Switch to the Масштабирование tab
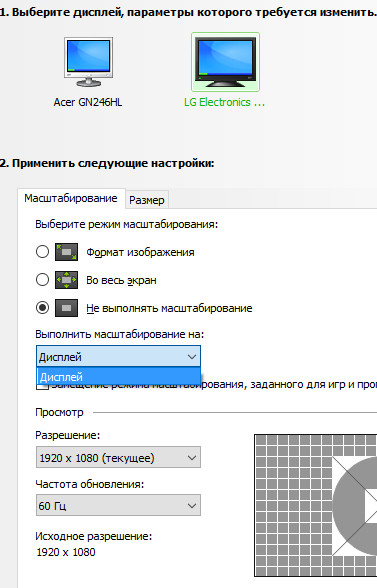The width and height of the screenshot is (377, 588). pyautogui.click(x=71, y=198)
